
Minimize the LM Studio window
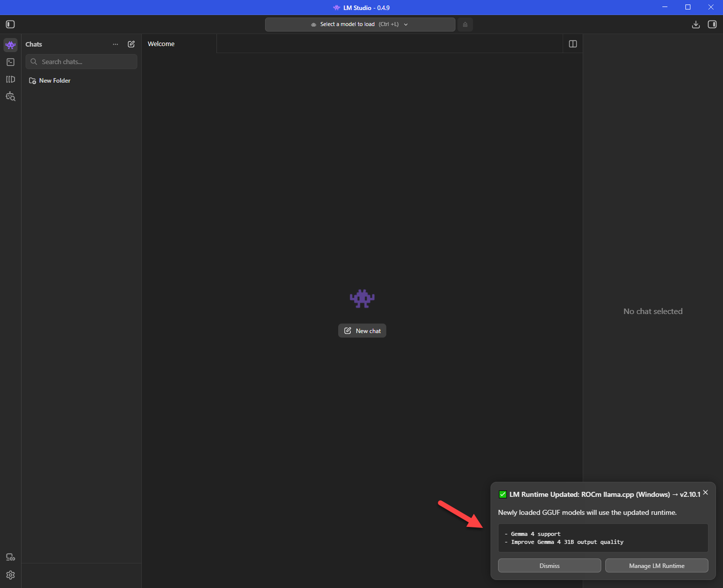tap(665, 7)
